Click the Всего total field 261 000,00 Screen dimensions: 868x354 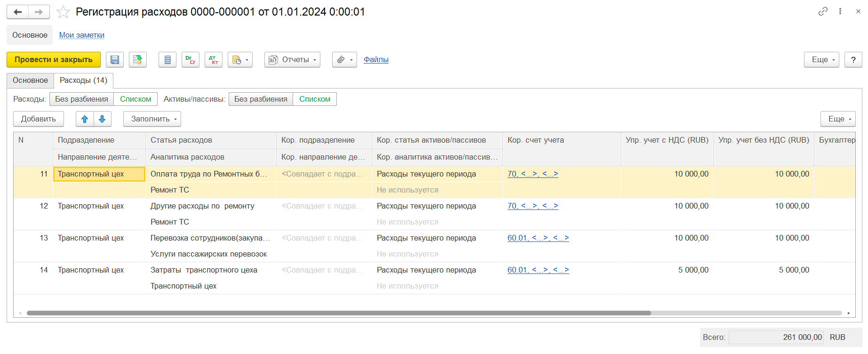776,338
